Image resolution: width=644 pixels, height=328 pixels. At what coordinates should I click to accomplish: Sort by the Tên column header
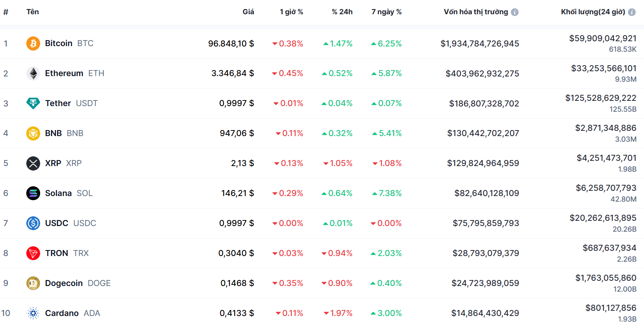coord(33,12)
